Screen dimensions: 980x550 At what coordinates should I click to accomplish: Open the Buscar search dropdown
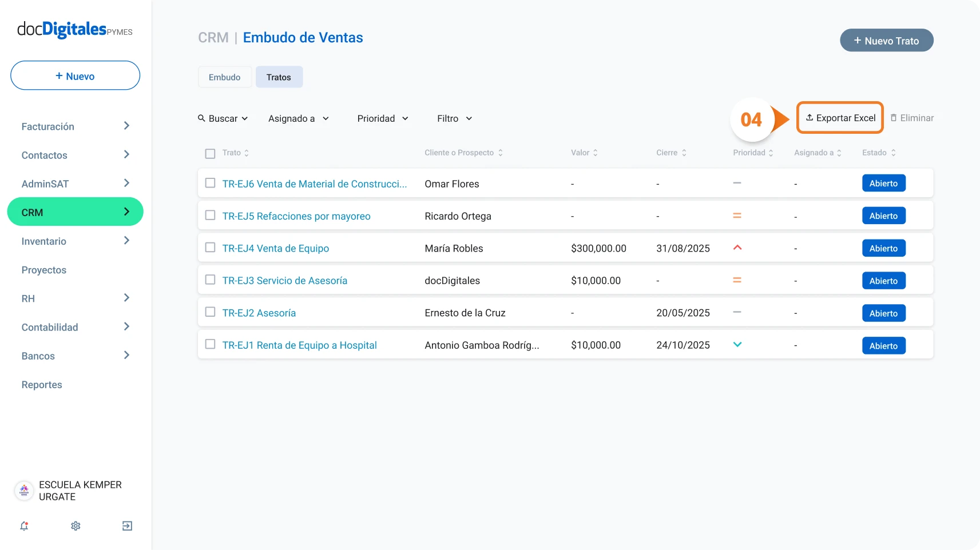[x=223, y=118]
